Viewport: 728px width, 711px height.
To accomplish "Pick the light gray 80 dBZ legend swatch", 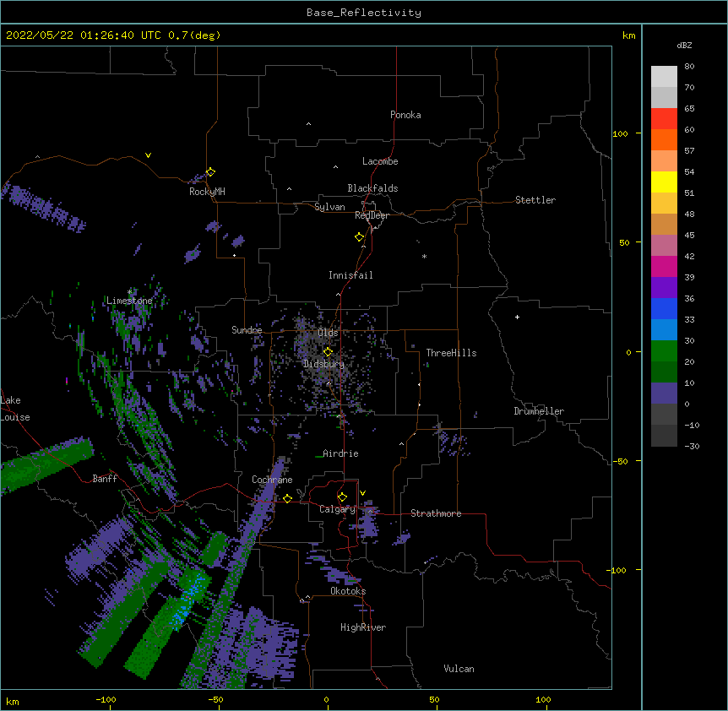I will 664,76.
